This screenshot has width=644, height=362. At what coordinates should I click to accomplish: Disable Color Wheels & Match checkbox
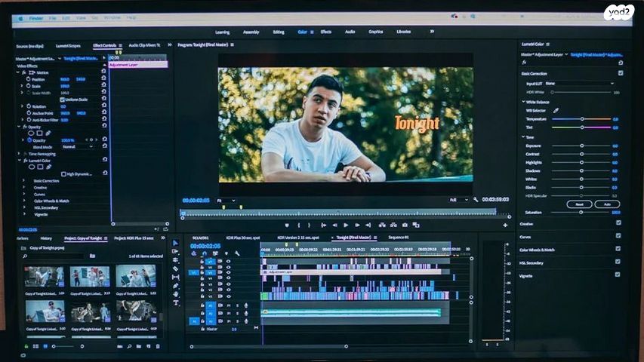pyautogui.click(x=618, y=249)
